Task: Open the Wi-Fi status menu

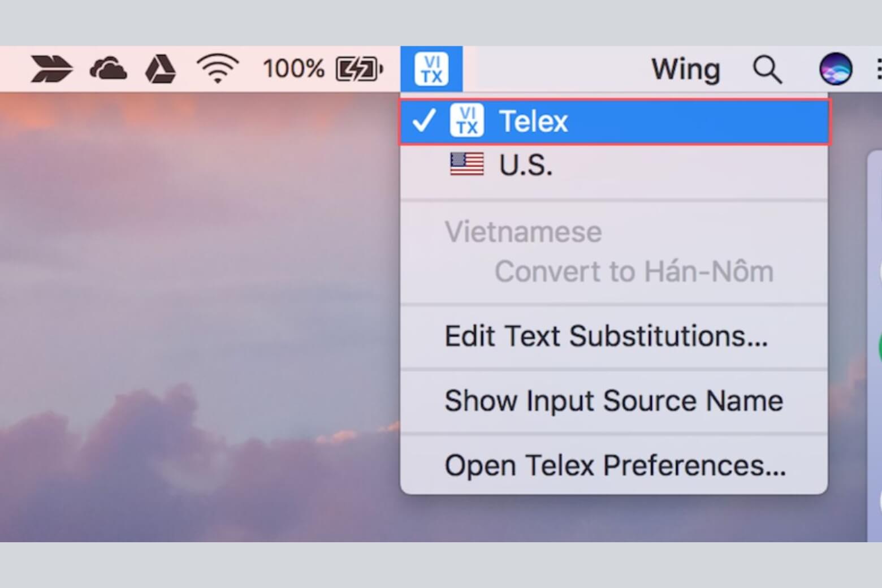Action: point(218,70)
